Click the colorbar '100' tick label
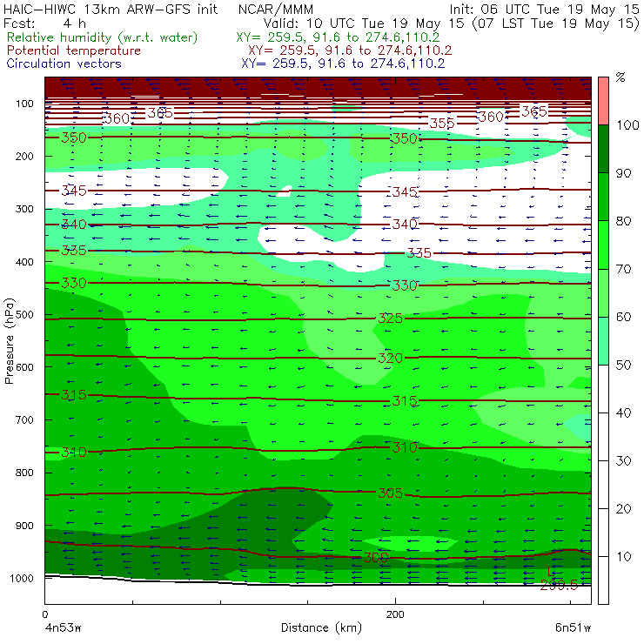The height and width of the screenshot is (644, 644). tap(627, 124)
